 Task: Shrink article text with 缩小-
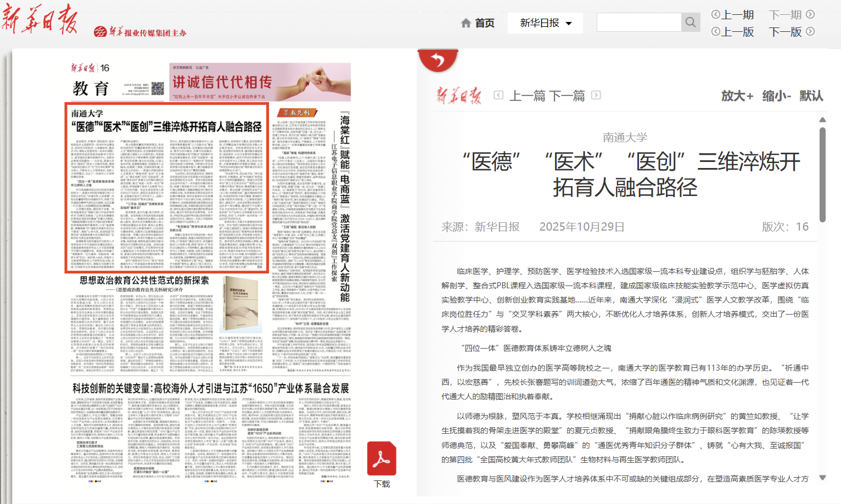click(x=776, y=96)
